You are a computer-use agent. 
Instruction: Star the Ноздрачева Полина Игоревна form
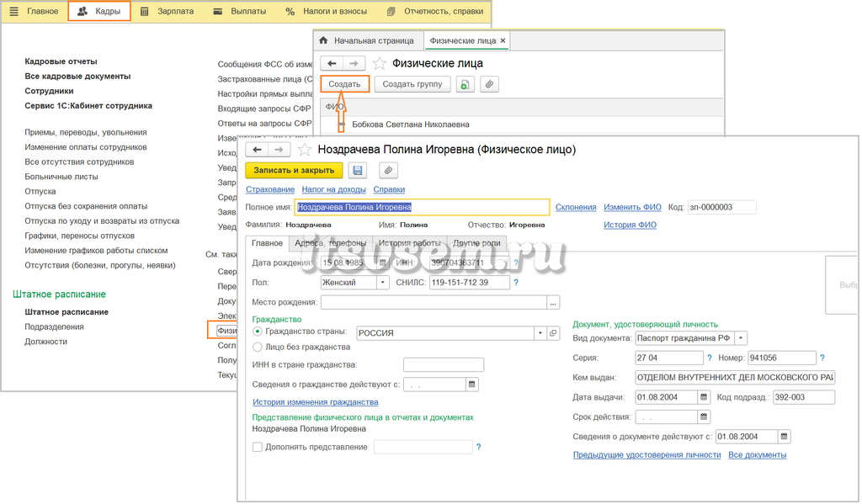[304, 150]
